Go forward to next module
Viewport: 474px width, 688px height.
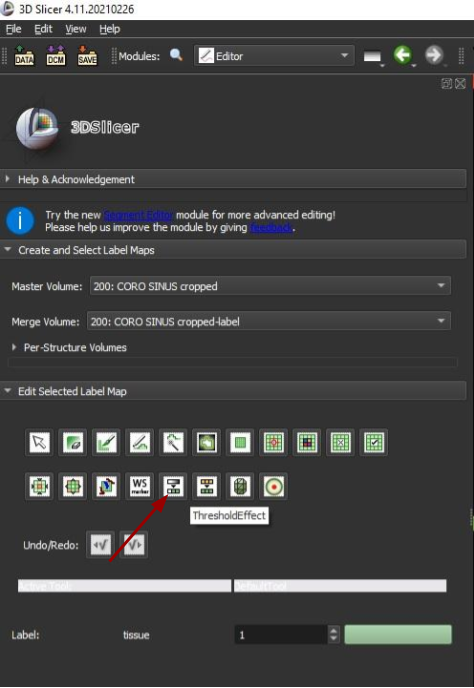point(434,55)
